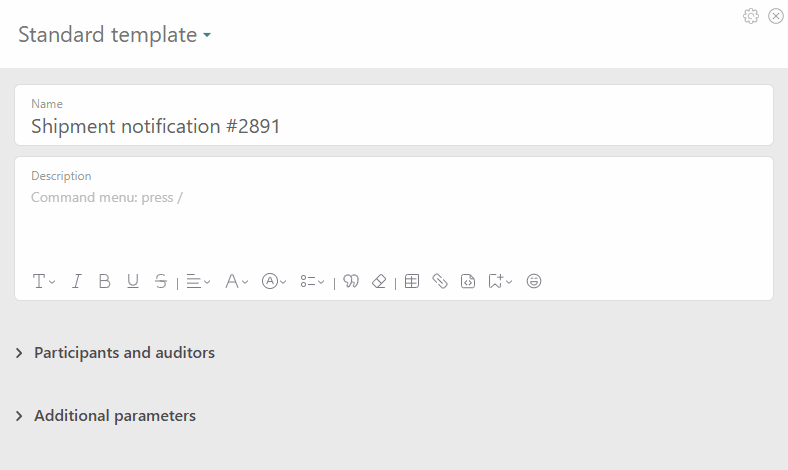Open the font color picker
Viewport: 788px width, 470px height.
coord(236,282)
